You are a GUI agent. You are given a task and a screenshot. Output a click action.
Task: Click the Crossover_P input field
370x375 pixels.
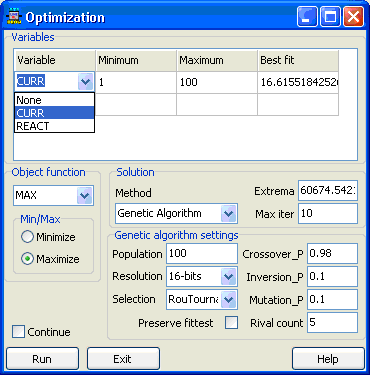[332, 253]
